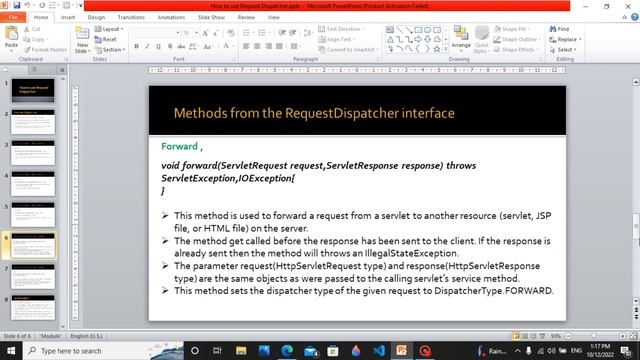
Task: Toggle Text Shadow formatting
Action: coord(170,47)
